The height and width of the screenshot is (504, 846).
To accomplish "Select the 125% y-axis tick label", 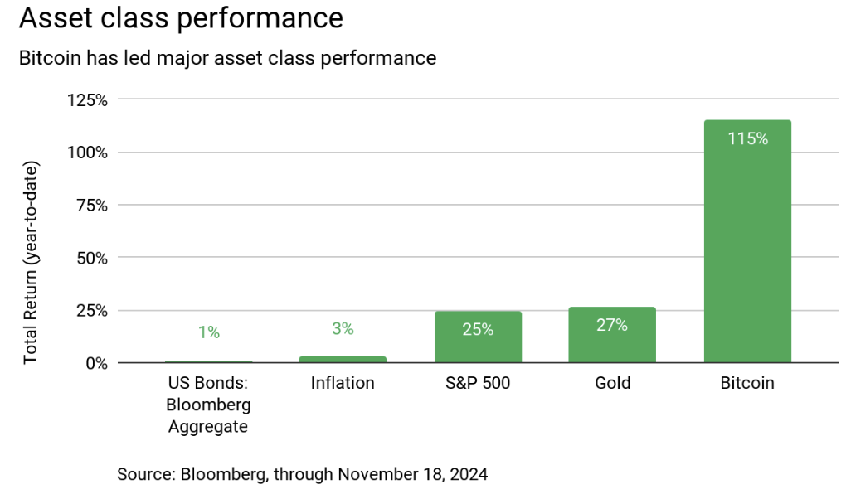I will pos(87,100).
